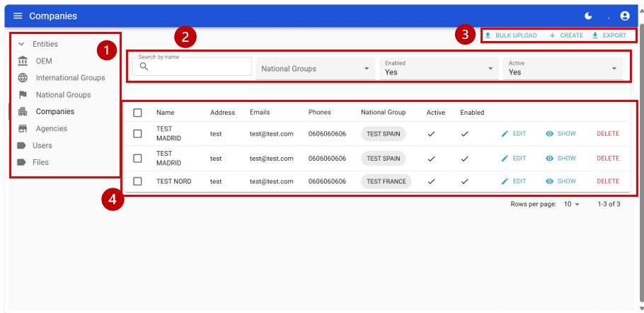This screenshot has width=644, height=313.
Task: Click the Bulk Upload button
Action: pos(510,35)
